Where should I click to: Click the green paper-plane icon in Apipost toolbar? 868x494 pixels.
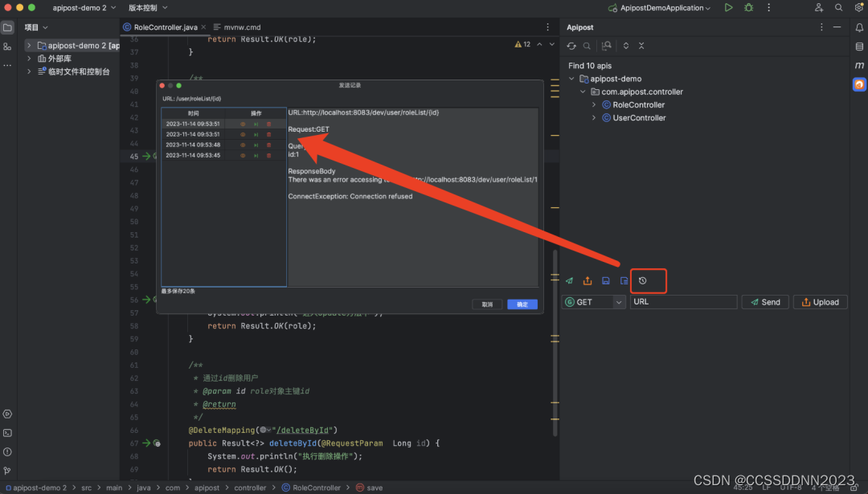(x=569, y=281)
